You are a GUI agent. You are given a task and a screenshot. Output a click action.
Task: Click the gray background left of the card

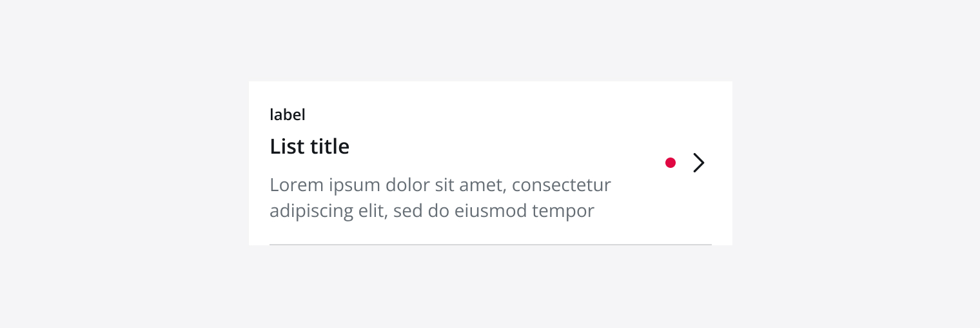click(122, 164)
